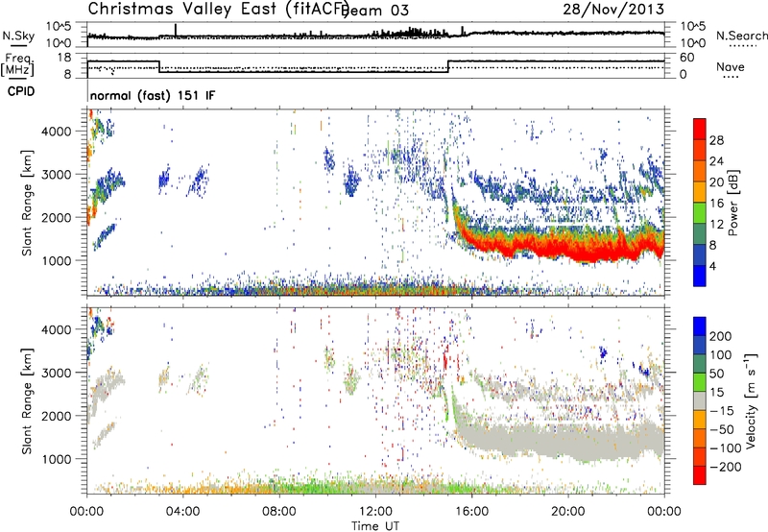Click the 'normal (fast) 151 IF' text

153,95
